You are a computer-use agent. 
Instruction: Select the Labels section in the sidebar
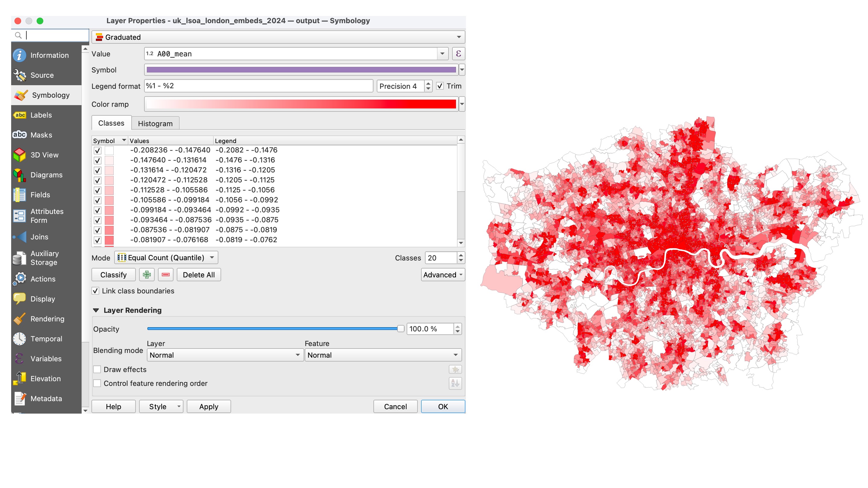tap(41, 115)
